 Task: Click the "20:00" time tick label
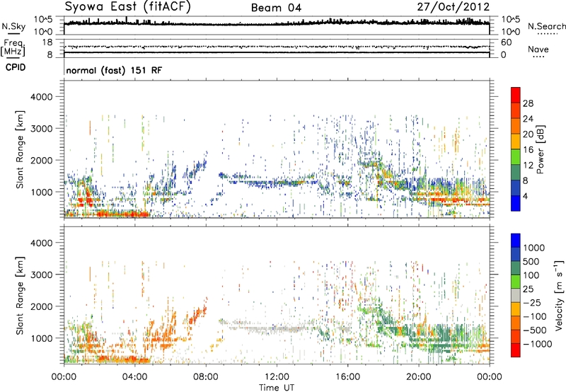pos(419,377)
